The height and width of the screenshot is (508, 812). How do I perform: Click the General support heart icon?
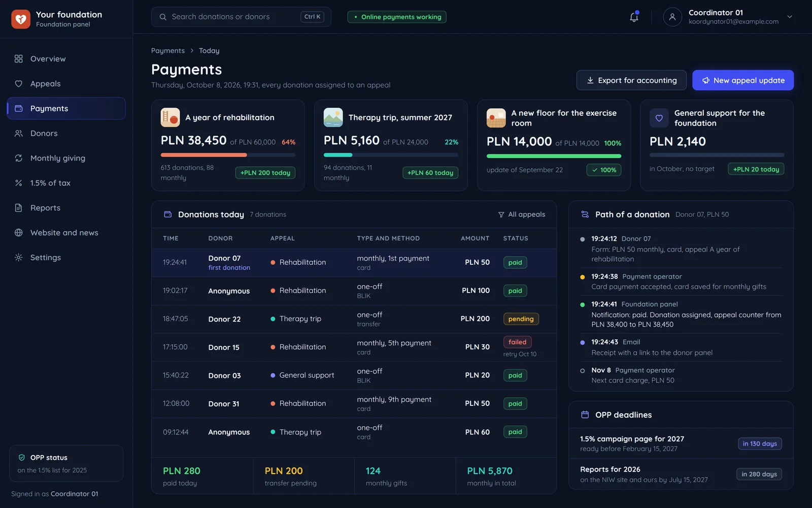click(659, 118)
